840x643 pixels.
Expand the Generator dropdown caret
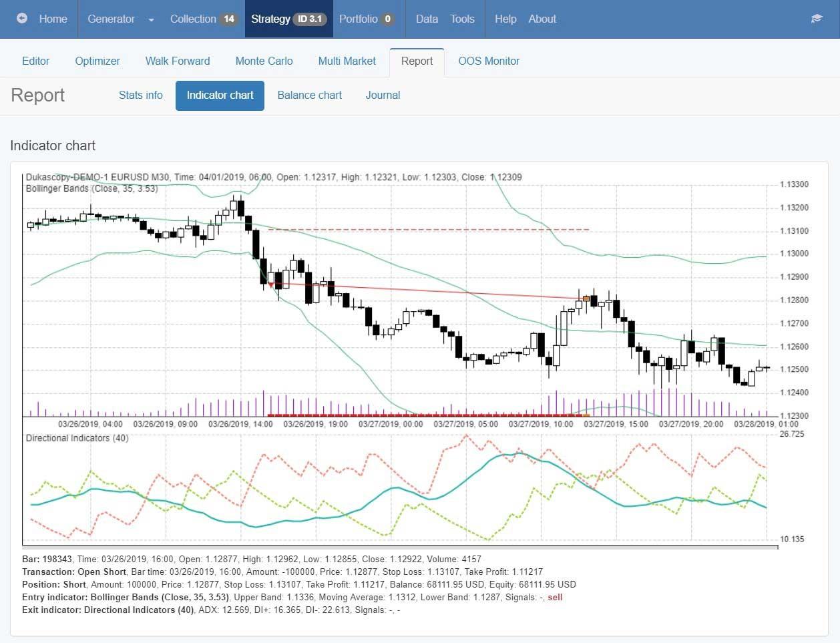[x=151, y=19]
